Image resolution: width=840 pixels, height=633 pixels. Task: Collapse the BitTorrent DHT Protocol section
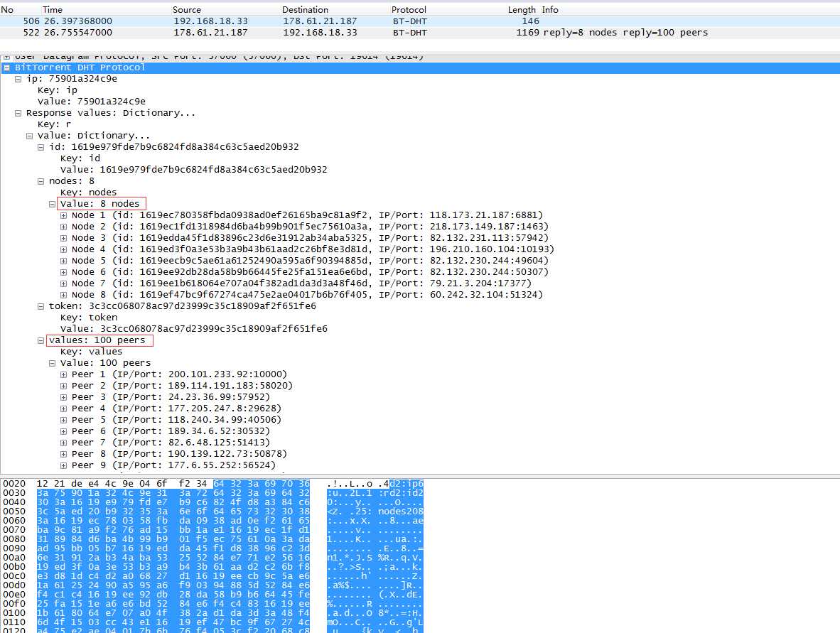6,67
